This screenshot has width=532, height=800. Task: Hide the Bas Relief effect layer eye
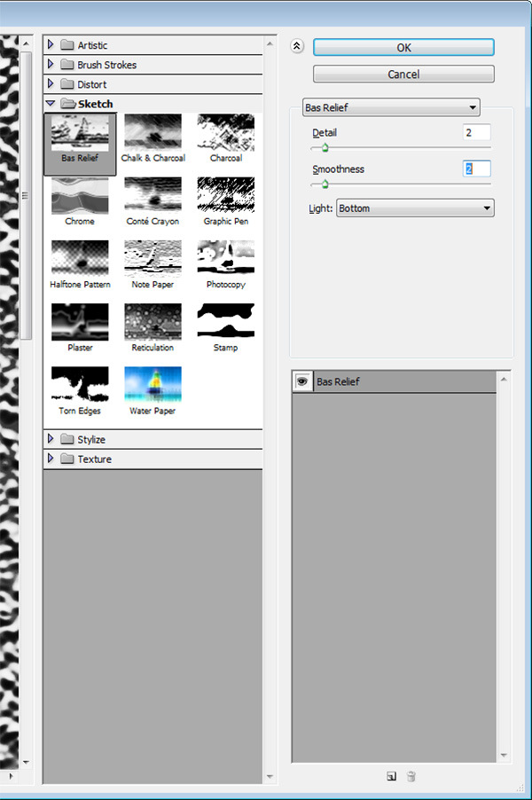(x=302, y=381)
